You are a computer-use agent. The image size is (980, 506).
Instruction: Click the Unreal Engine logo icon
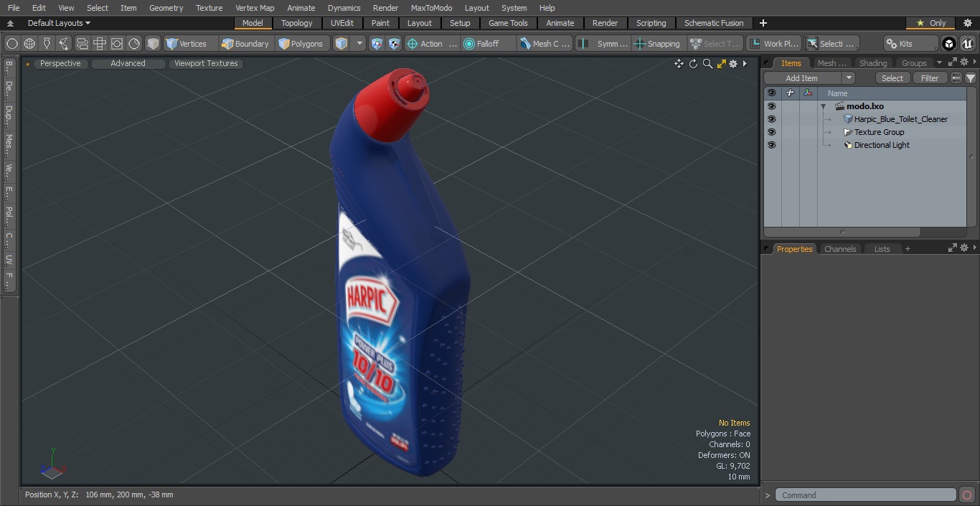pyautogui.click(x=968, y=44)
